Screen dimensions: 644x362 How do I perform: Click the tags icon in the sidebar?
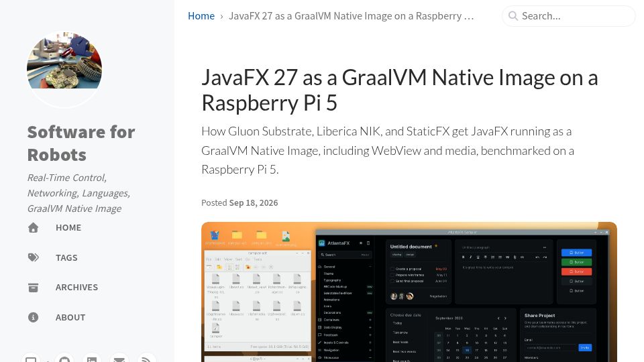pyautogui.click(x=34, y=257)
